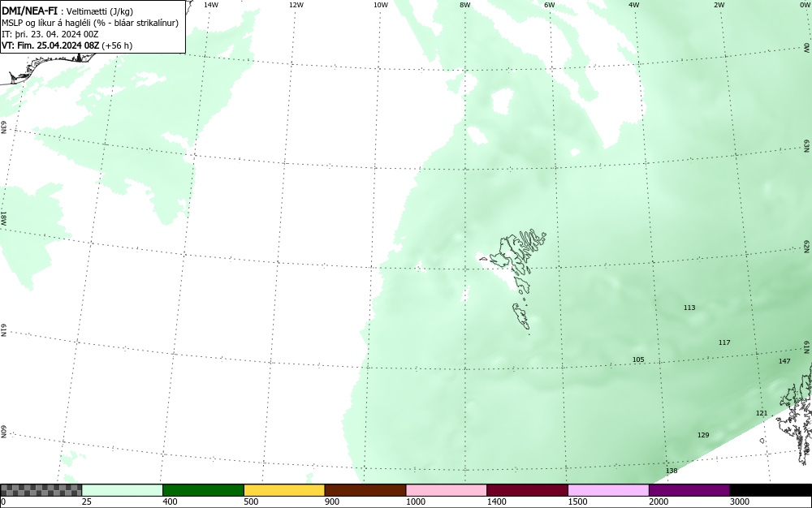Click the MSLP og líkur á hagléli line
The height and width of the screenshot is (508, 812).
pyautogui.click(x=90, y=23)
